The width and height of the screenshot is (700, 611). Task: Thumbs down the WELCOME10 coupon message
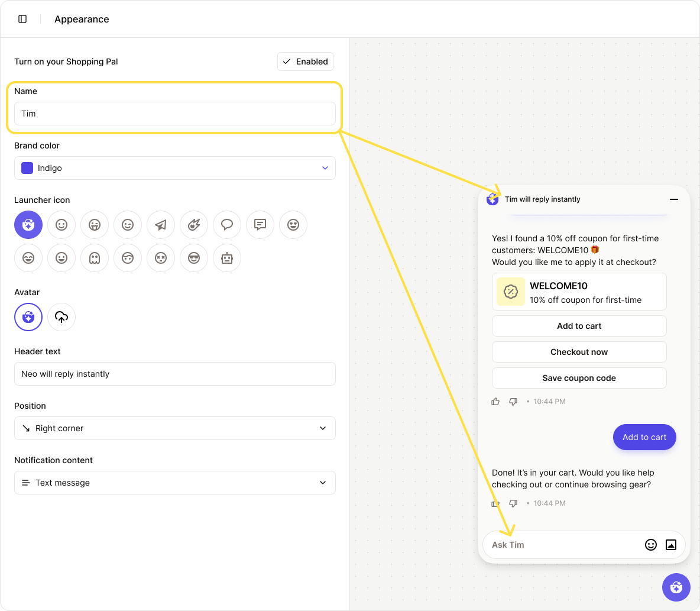513,402
